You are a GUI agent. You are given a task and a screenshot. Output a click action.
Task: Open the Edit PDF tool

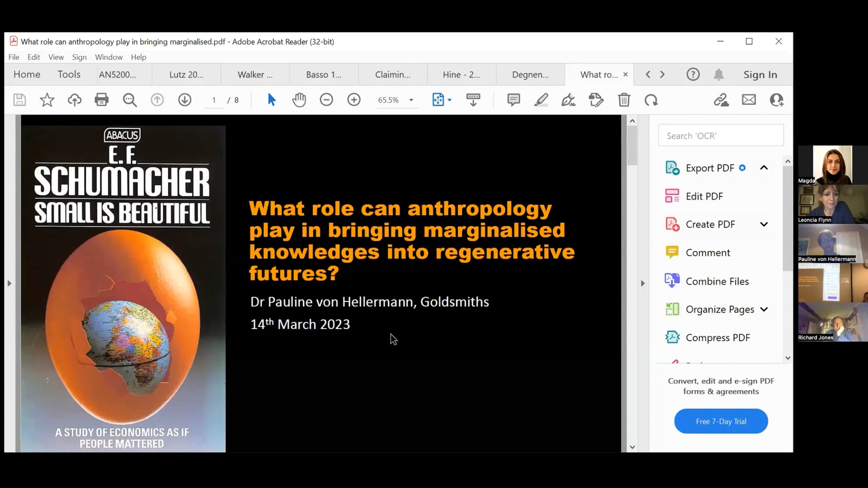(704, 196)
